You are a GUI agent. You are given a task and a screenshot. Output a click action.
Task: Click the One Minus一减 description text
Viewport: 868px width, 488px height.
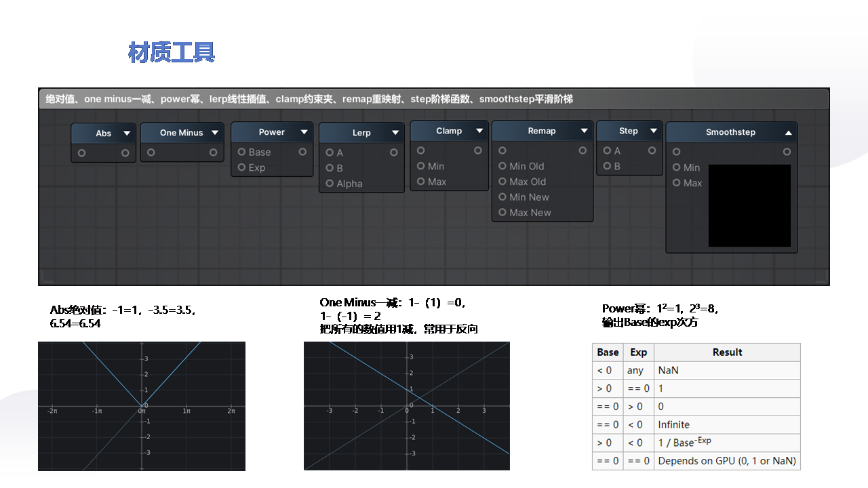pyautogui.click(x=399, y=316)
